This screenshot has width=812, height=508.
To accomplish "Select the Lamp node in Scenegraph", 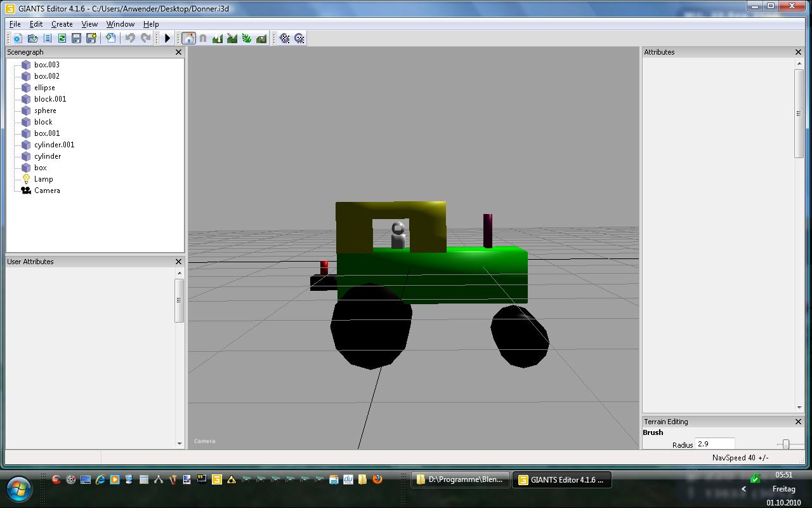I will [43, 179].
